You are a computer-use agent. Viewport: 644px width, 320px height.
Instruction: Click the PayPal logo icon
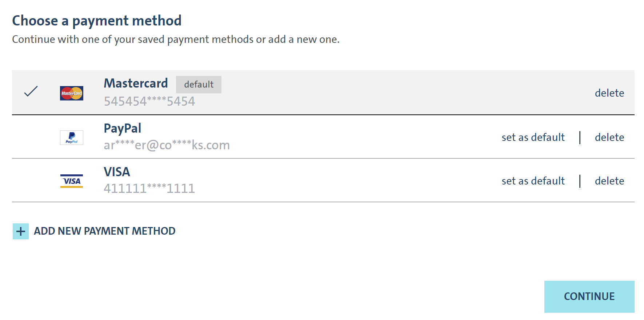tap(72, 138)
